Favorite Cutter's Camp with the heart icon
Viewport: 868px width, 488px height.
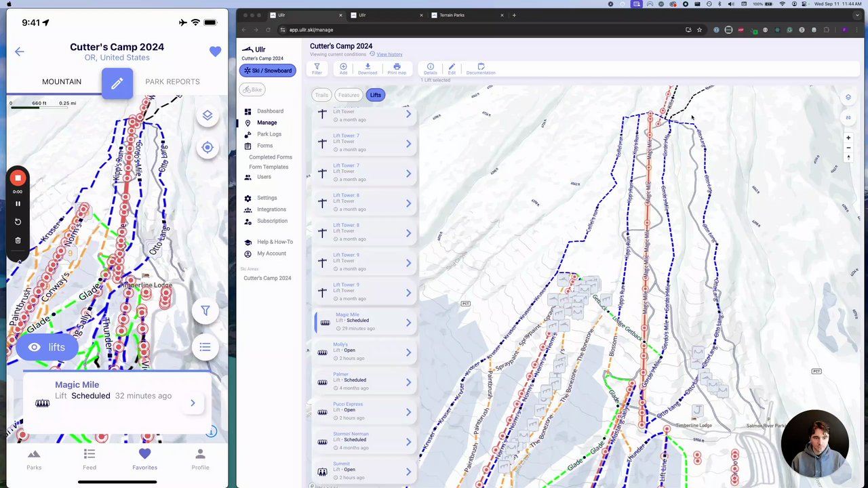click(215, 52)
